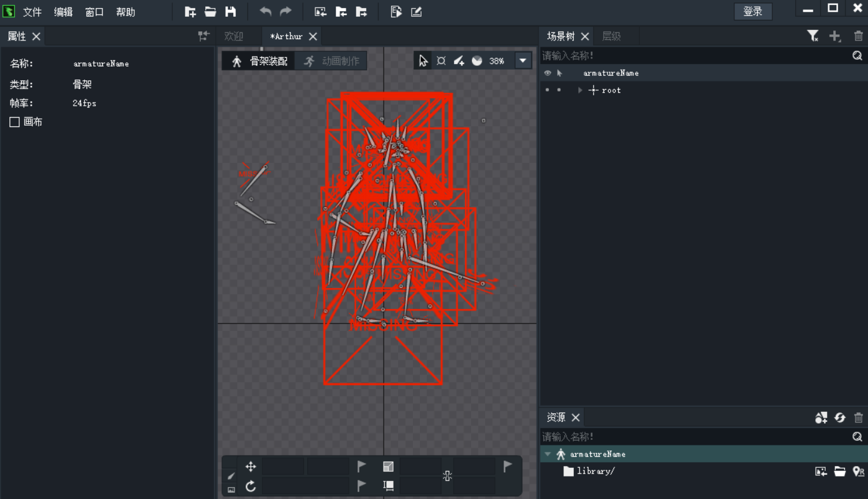
Task: Collapse armatureName in the resources panel
Action: [548, 454]
